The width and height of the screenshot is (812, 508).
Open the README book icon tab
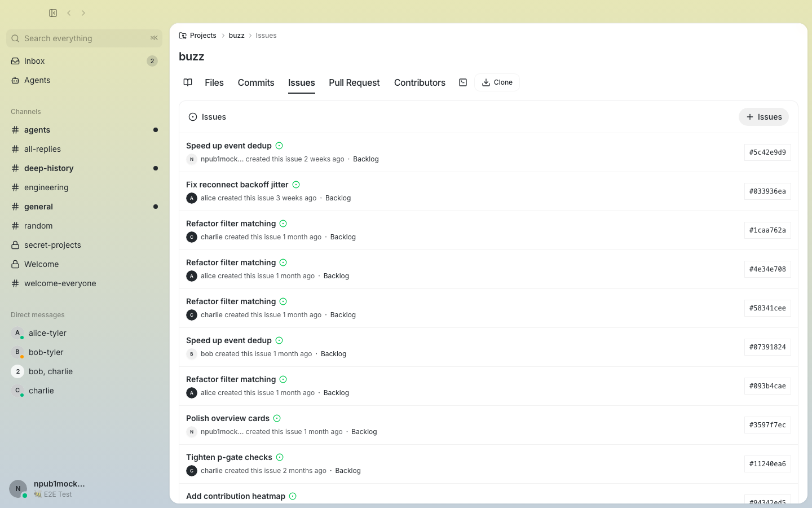(188, 82)
